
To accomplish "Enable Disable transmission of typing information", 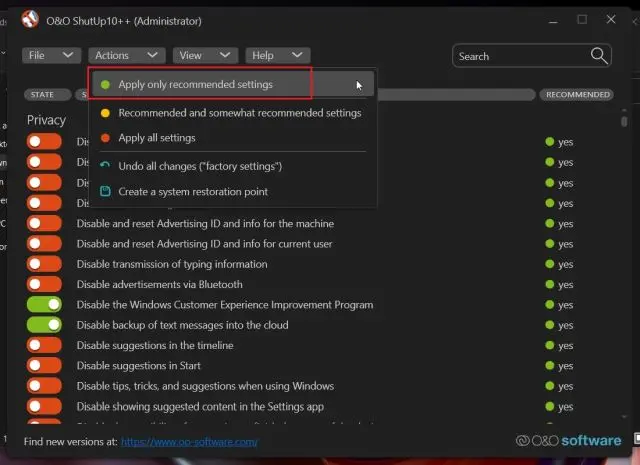I will click(x=44, y=264).
